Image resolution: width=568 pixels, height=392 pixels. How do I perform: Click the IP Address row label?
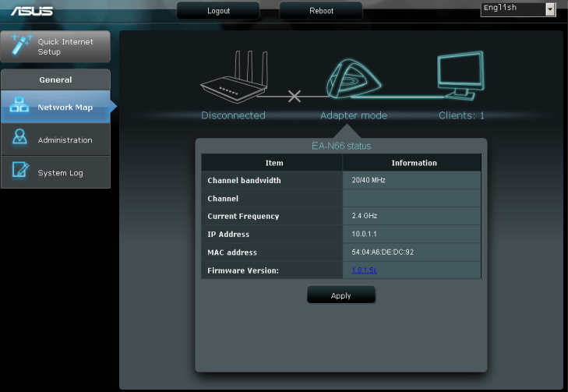228,235
